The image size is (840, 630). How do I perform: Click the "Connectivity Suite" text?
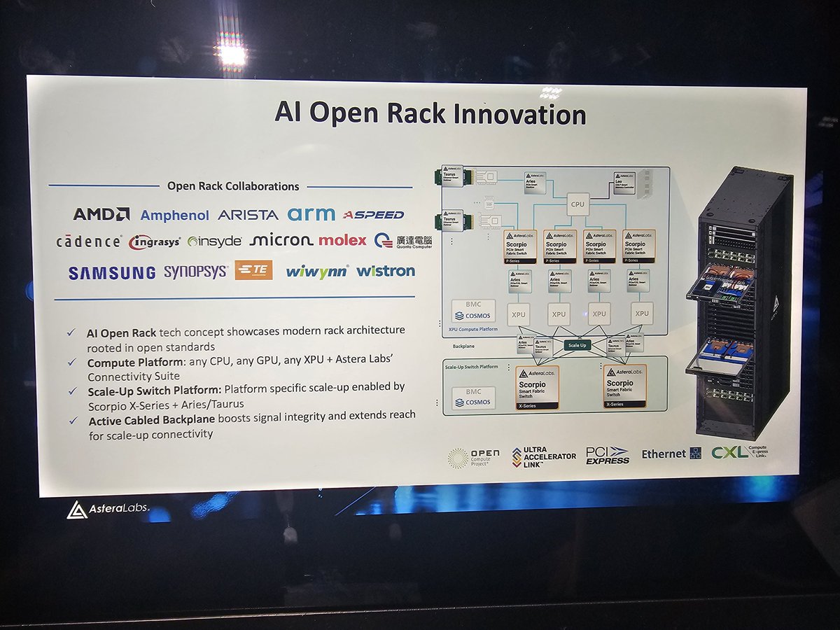(133, 377)
